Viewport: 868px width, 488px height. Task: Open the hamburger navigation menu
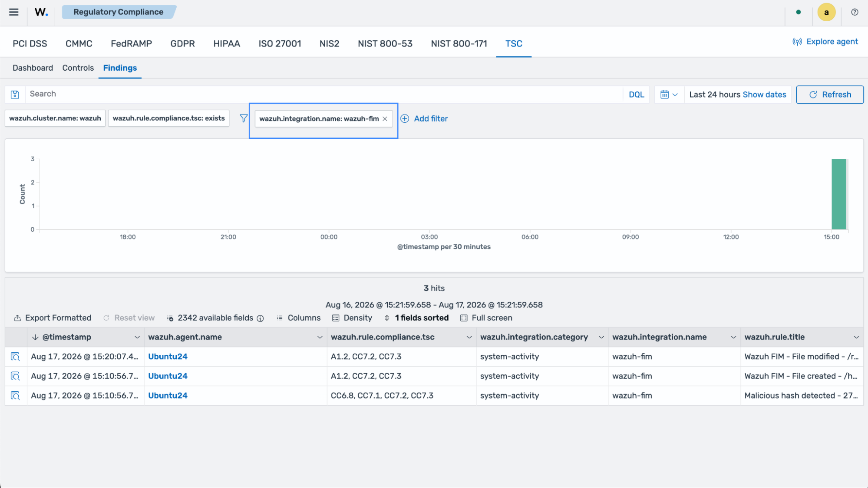pos(14,12)
